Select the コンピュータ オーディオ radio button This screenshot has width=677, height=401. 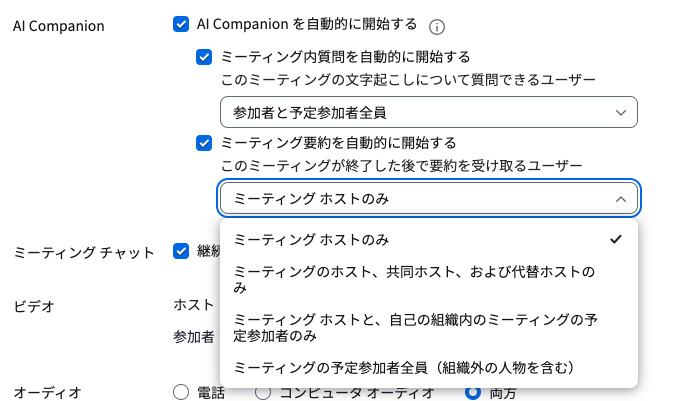click(263, 392)
